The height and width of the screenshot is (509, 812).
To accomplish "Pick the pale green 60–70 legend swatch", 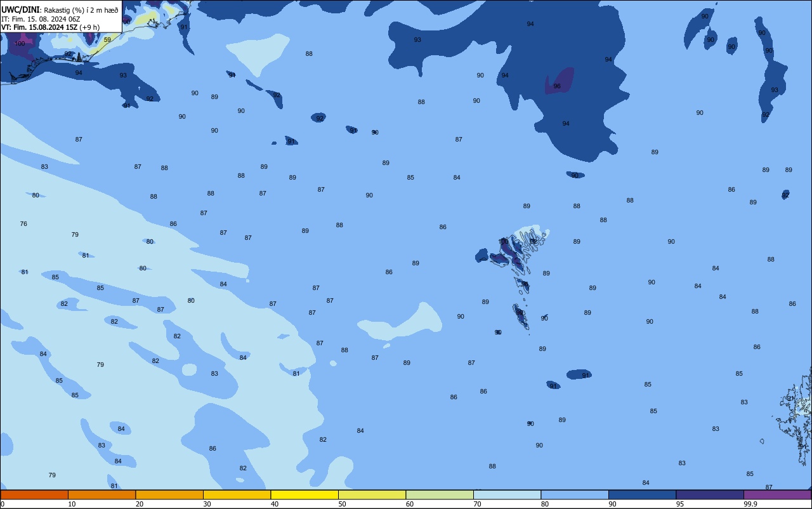I will (440, 494).
